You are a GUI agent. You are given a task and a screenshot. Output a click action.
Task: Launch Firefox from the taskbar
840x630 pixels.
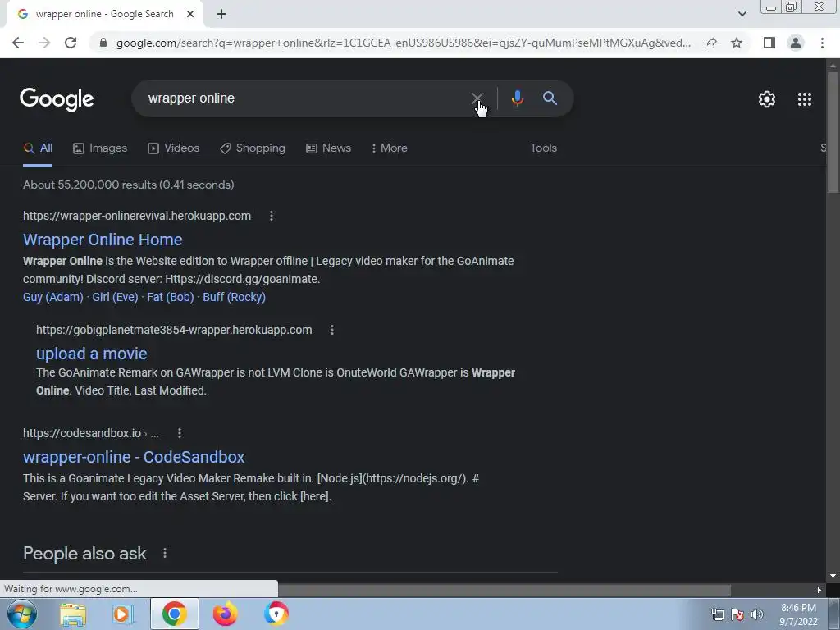tap(225, 614)
